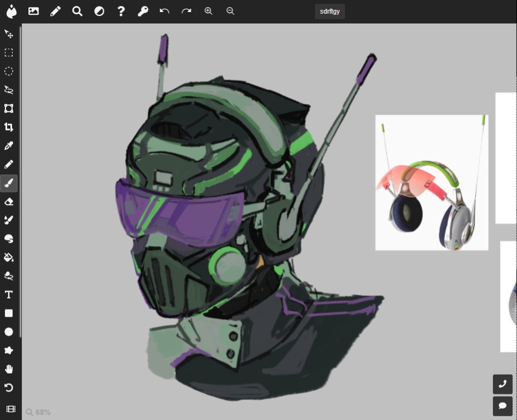Click the key account icon
This screenshot has width=517, height=420.
tap(143, 11)
